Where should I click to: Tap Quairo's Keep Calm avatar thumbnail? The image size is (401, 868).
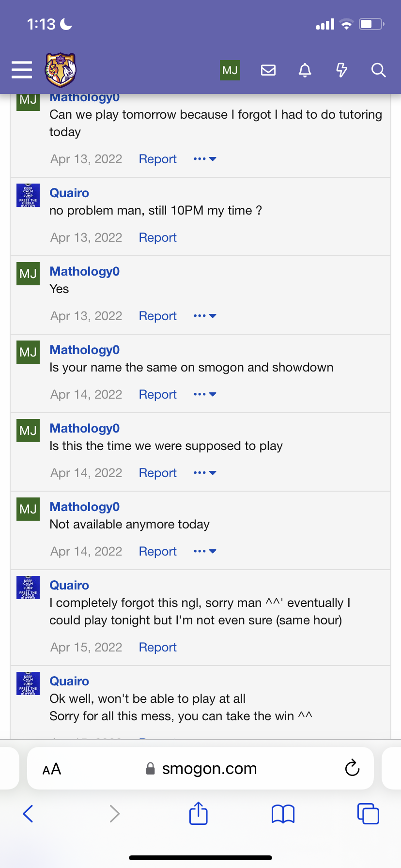tap(28, 195)
